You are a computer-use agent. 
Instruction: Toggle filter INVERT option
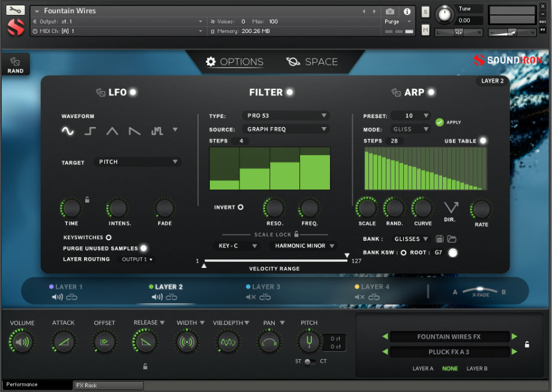pos(241,207)
